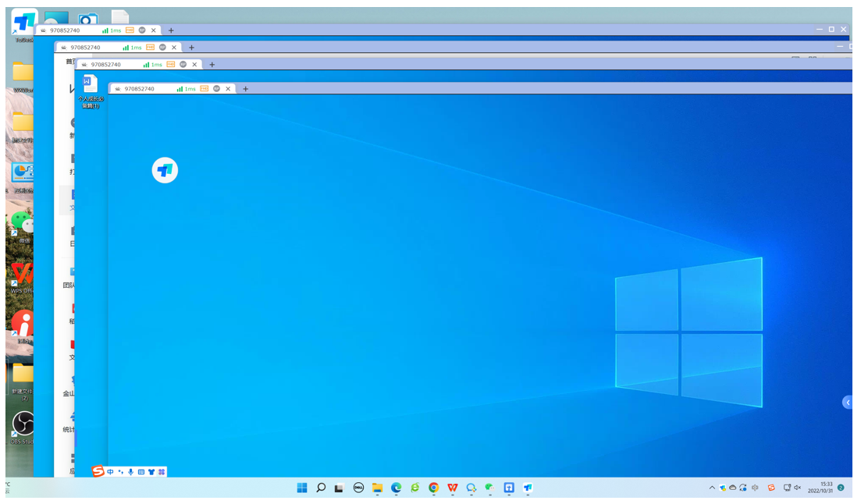The width and height of the screenshot is (861, 504).
Task: Click the Sogou S logo on the IME bar
Action: (x=98, y=471)
